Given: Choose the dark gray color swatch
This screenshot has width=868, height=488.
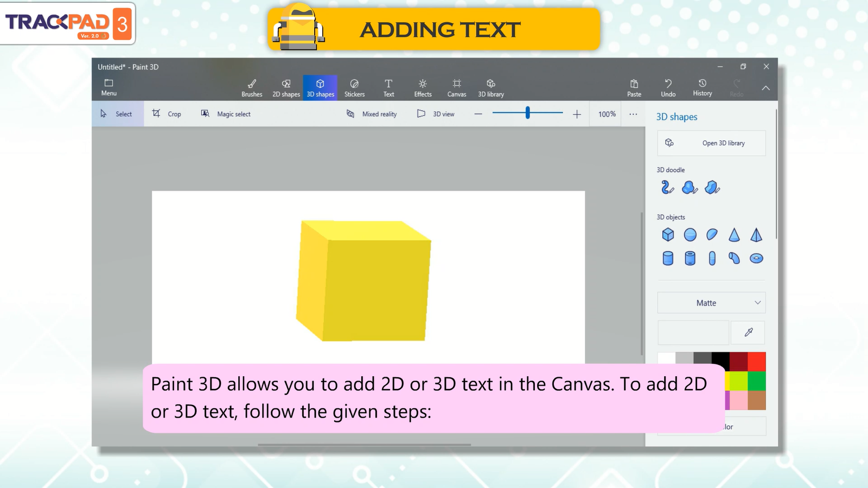Looking at the screenshot, I should tap(703, 358).
